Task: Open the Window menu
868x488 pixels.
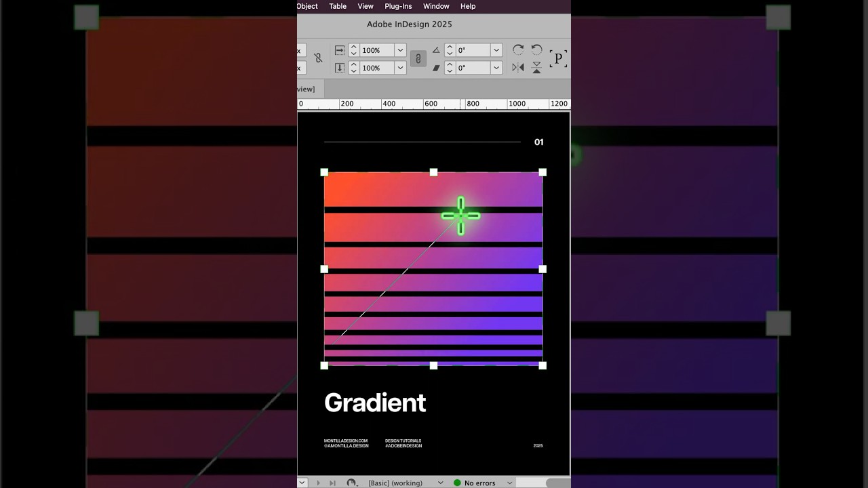Action: pyautogui.click(x=436, y=6)
